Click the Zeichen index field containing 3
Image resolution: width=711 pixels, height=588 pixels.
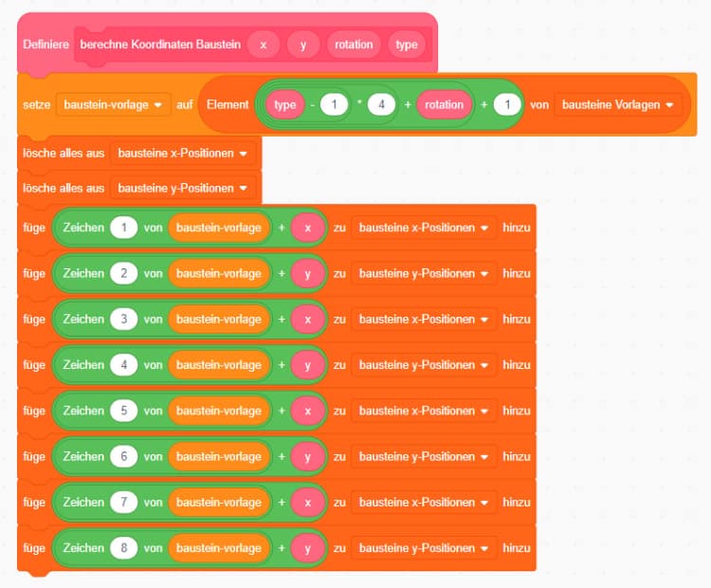[124, 320]
